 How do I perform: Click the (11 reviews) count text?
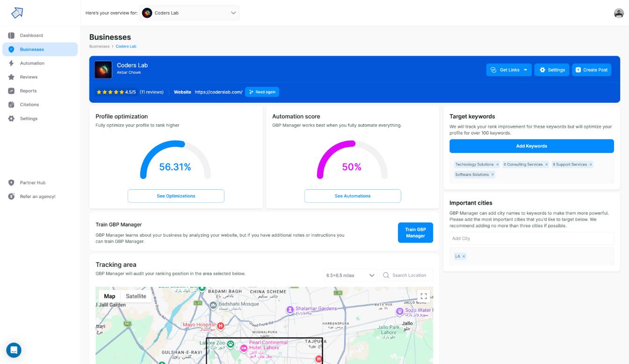[152, 92]
